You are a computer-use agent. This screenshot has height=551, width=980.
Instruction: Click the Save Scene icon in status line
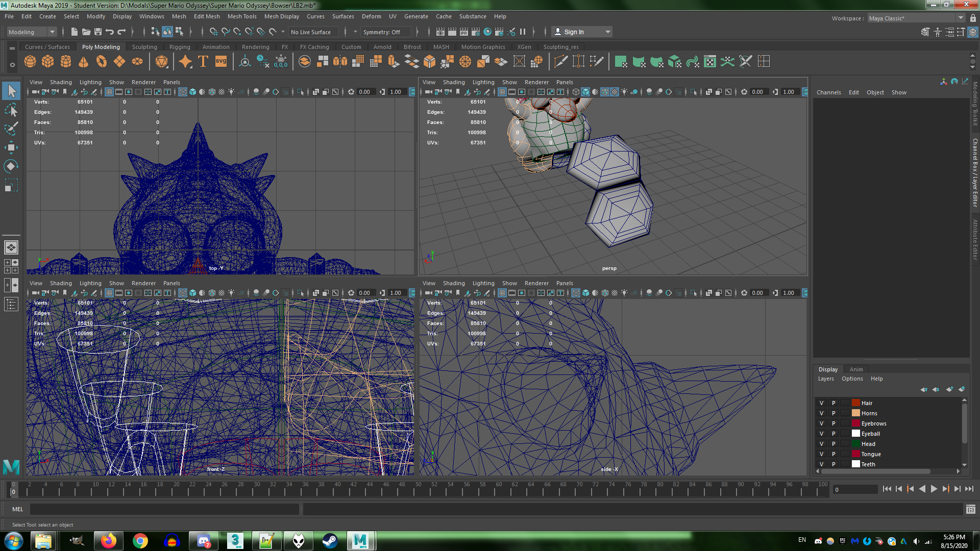tap(98, 32)
